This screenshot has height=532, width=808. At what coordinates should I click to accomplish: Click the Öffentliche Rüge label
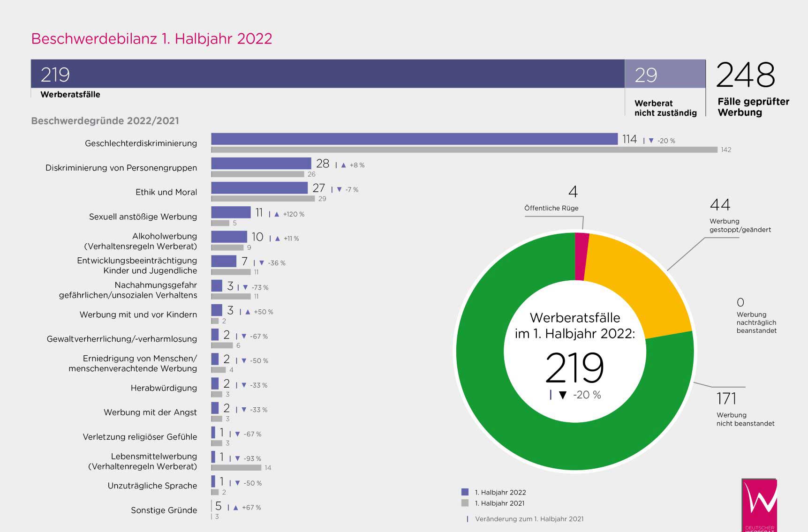(x=551, y=208)
